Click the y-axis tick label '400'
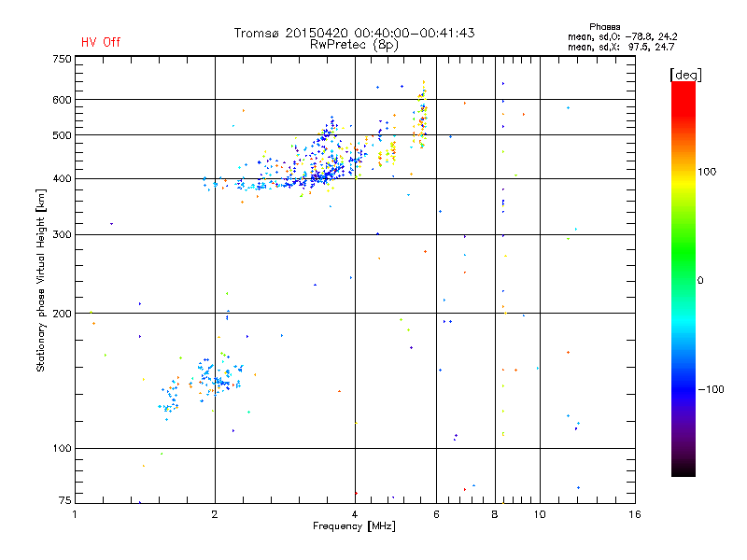The image size is (747, 560). (x=62, y=178)
